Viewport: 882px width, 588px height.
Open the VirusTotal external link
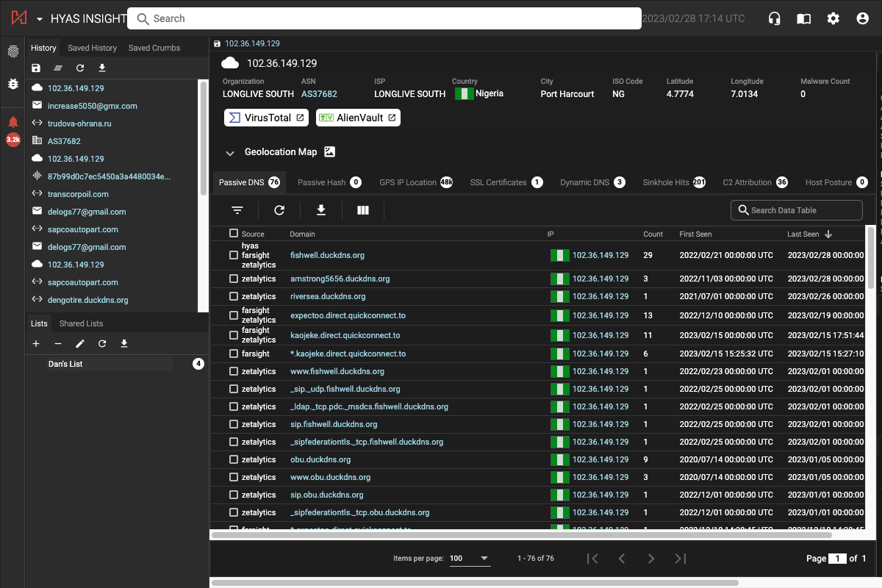(x=266, y=117)
